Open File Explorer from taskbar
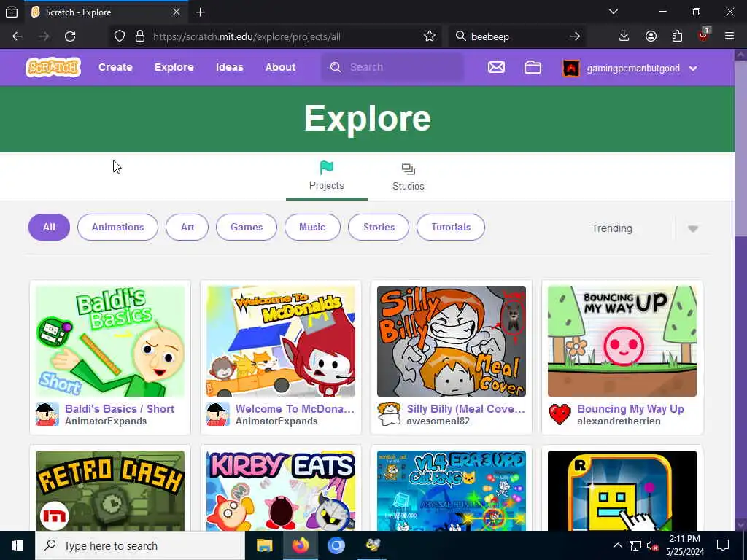 coord(264,545)
